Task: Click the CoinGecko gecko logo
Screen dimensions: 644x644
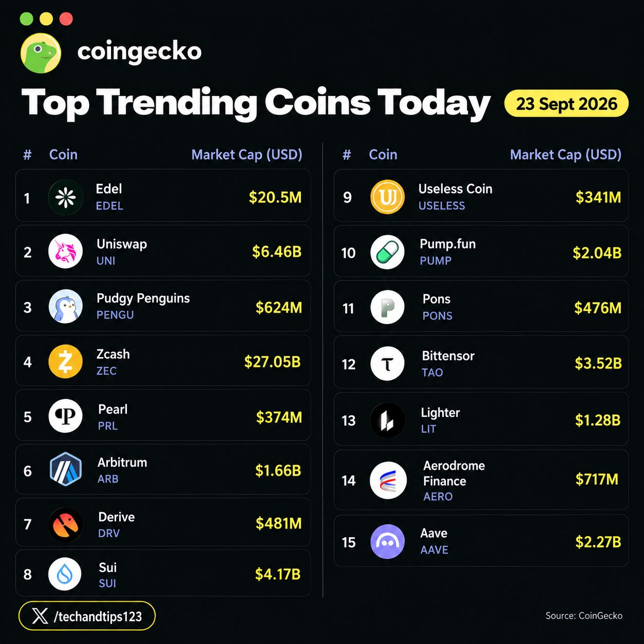Action: tap(41, 53)
